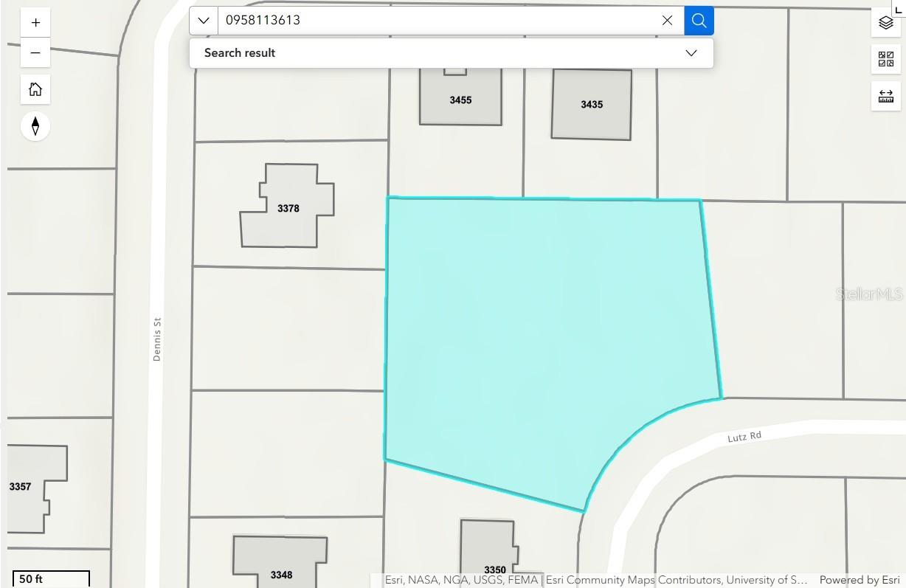Click building labeled 3357
This screenshot has width=906, height=588.
pos(30,487)
